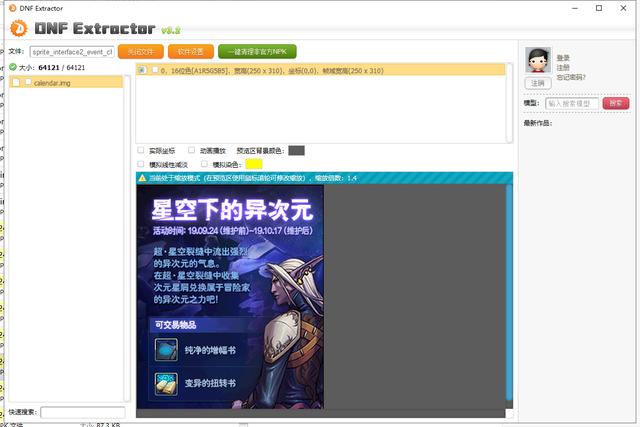The image size is (640, 427).
Task: Tick the first checkbox of calendar.img row
Action: (x=16, y=82)
